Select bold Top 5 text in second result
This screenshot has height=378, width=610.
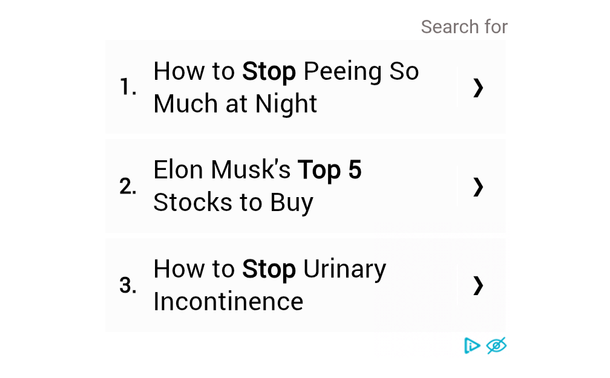(x=330, y=170)
